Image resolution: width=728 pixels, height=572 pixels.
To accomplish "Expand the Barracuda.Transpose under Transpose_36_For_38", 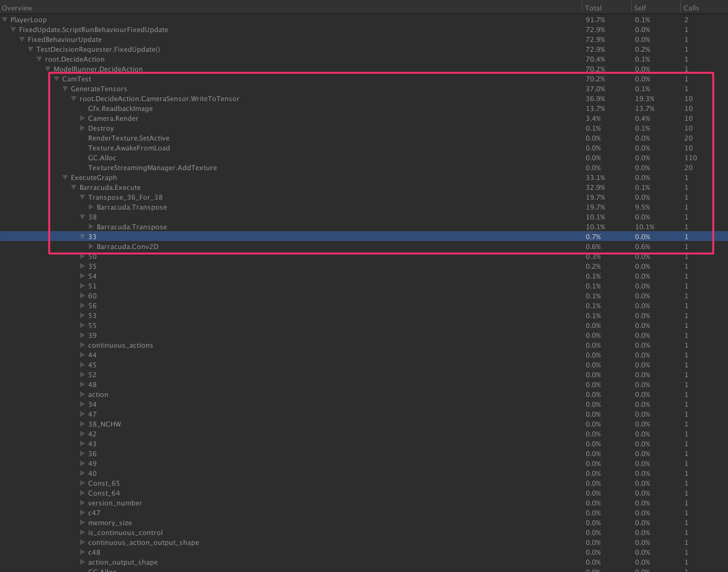I will coord(91,207).
